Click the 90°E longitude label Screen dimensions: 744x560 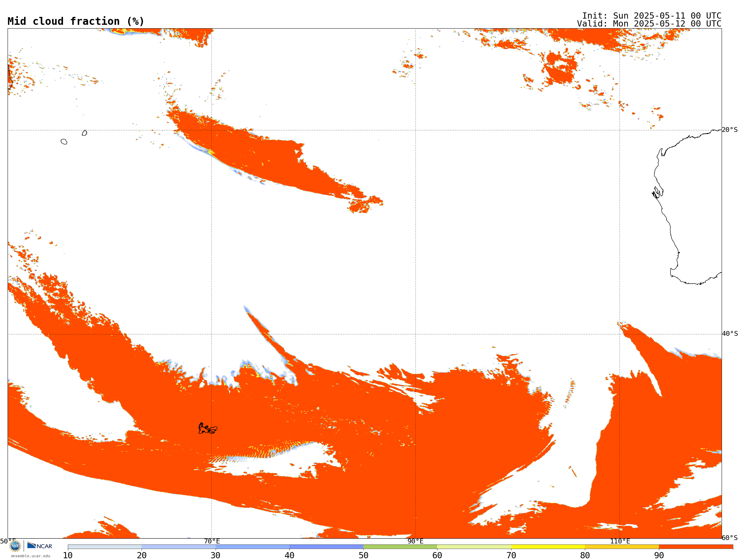(415, 541)
